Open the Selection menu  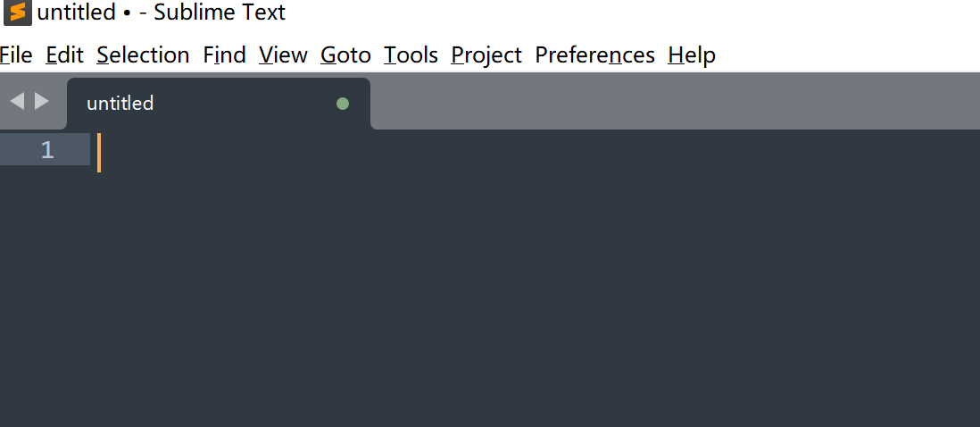143,55
